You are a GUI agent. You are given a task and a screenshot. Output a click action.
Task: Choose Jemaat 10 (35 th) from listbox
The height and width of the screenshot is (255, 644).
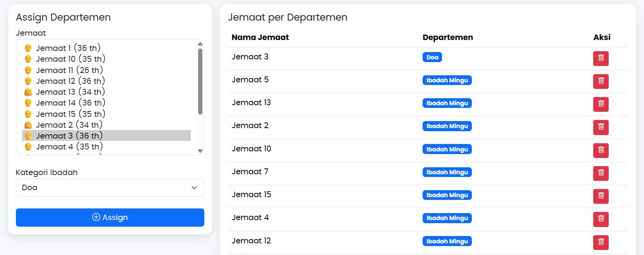71,59
